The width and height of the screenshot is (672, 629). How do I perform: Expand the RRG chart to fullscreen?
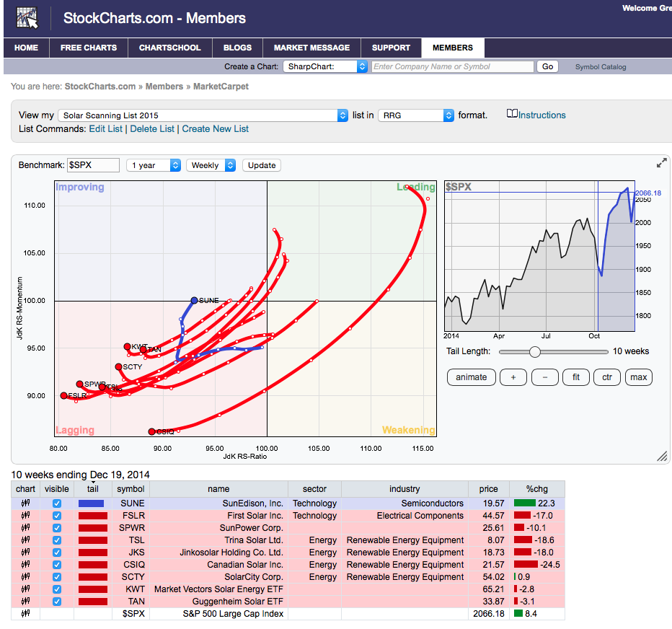661,163
